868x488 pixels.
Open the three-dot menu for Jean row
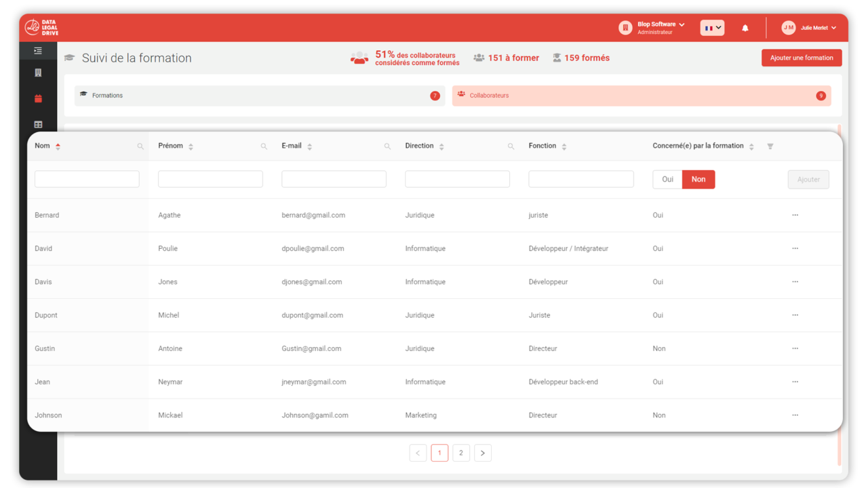pos(795,381)
